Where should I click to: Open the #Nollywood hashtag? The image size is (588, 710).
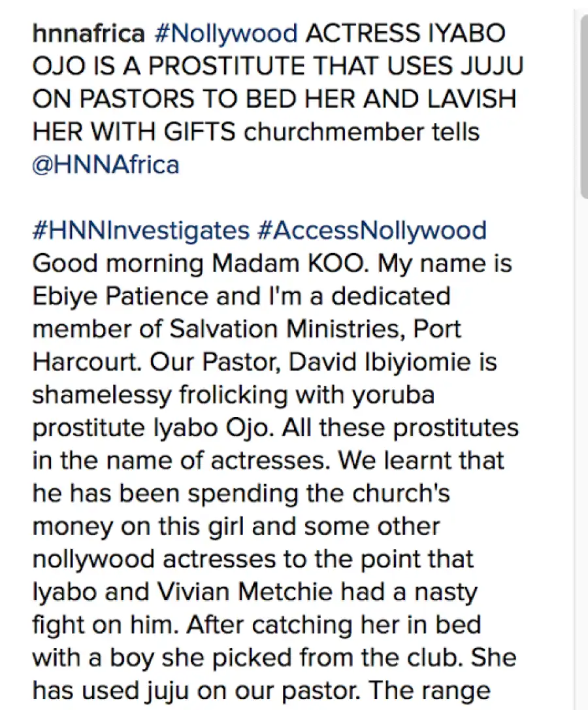pos(226,35)
